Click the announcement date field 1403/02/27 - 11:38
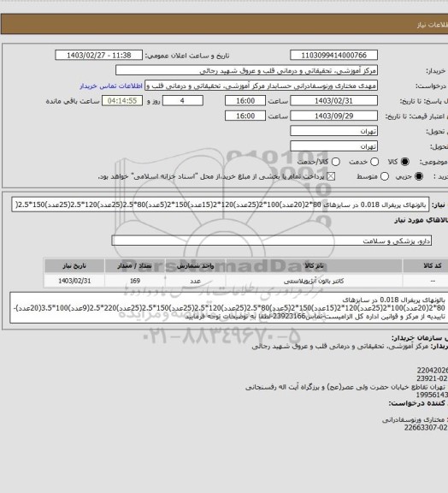448x493 pixels. tap(98, 55)
